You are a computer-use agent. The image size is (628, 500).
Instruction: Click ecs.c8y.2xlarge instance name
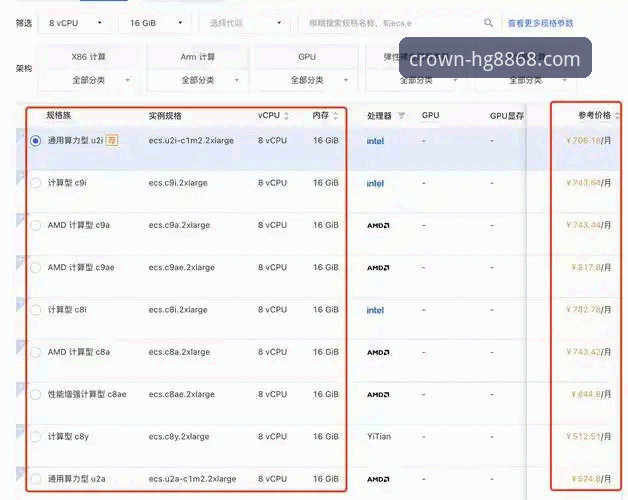[179, 437]
